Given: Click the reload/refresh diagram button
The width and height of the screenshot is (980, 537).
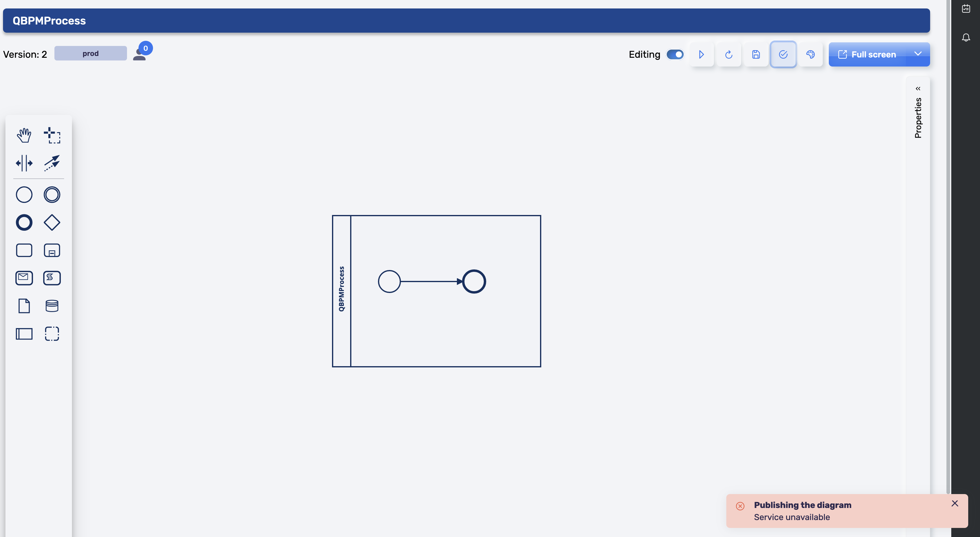Looking at the screenshot, I should click(x=729, y=54).
